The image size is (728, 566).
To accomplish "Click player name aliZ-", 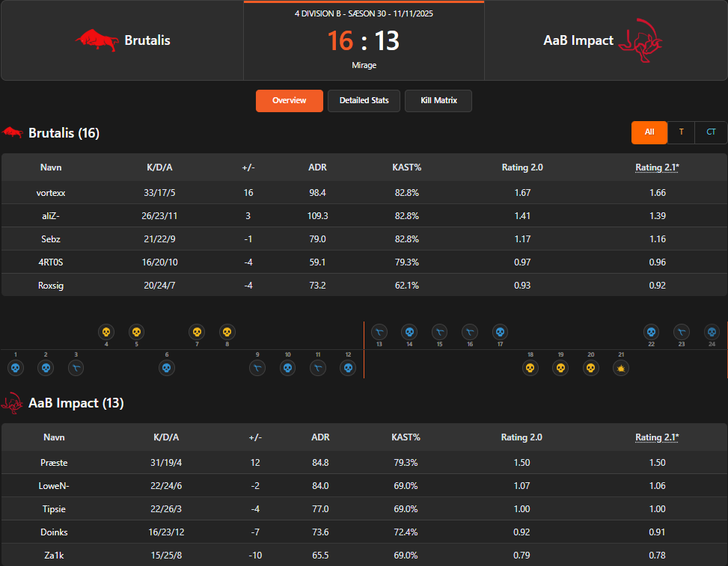I will (x=51, y=216).
